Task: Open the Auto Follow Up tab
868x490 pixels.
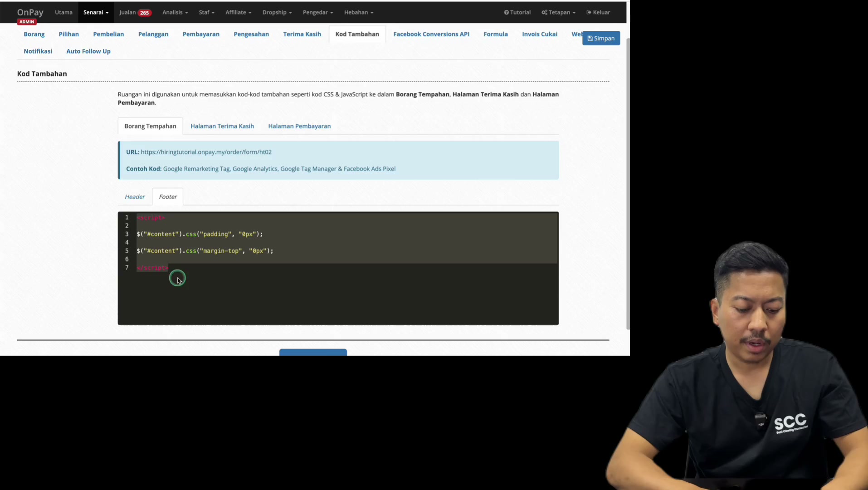Action: [x=88, y=51]
